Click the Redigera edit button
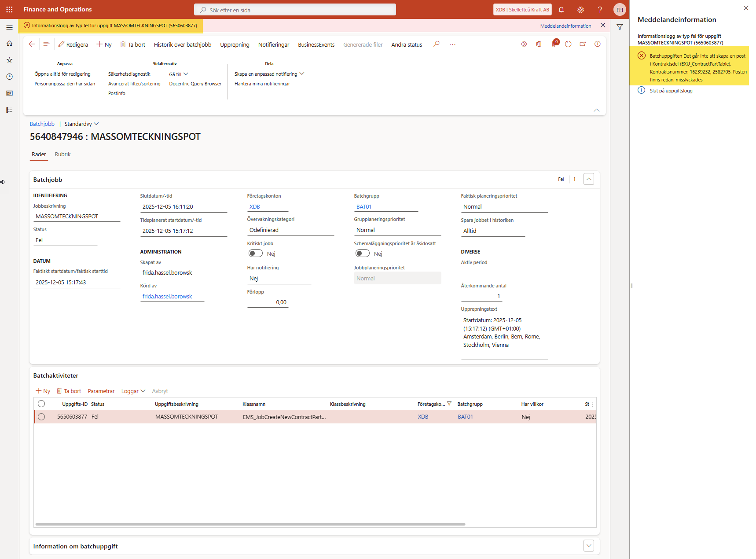Image resolution: width=756 pixels, height=559 pixels. pos(73,44)
